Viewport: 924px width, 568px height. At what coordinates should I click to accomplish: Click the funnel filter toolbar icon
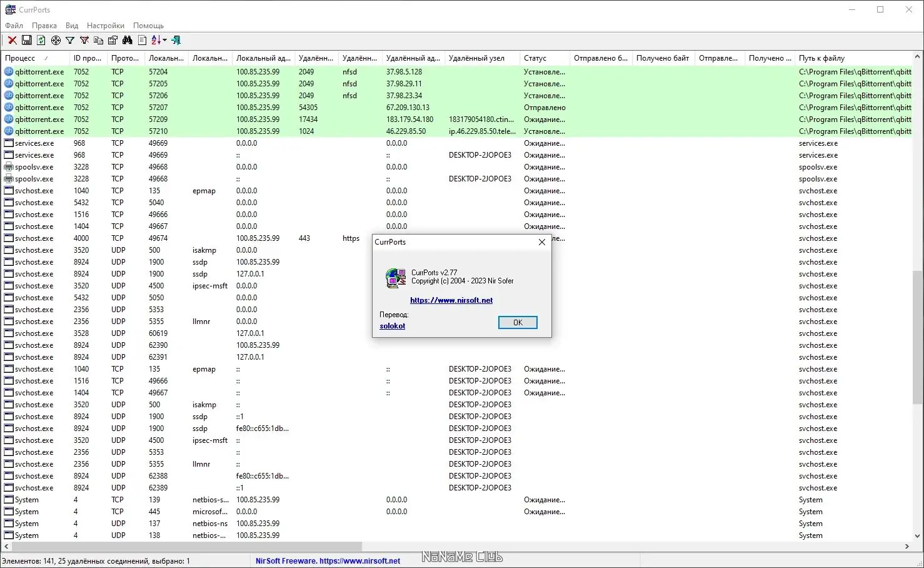point(70,41)
